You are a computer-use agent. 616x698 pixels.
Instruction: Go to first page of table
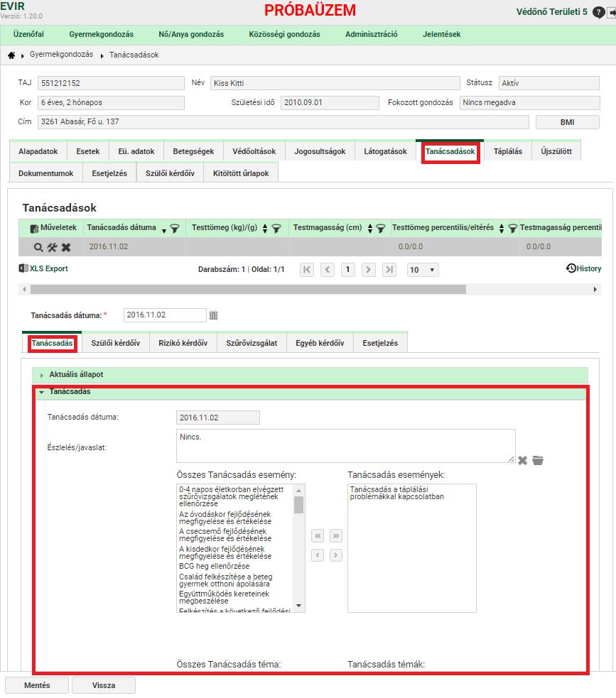(307, 269)
